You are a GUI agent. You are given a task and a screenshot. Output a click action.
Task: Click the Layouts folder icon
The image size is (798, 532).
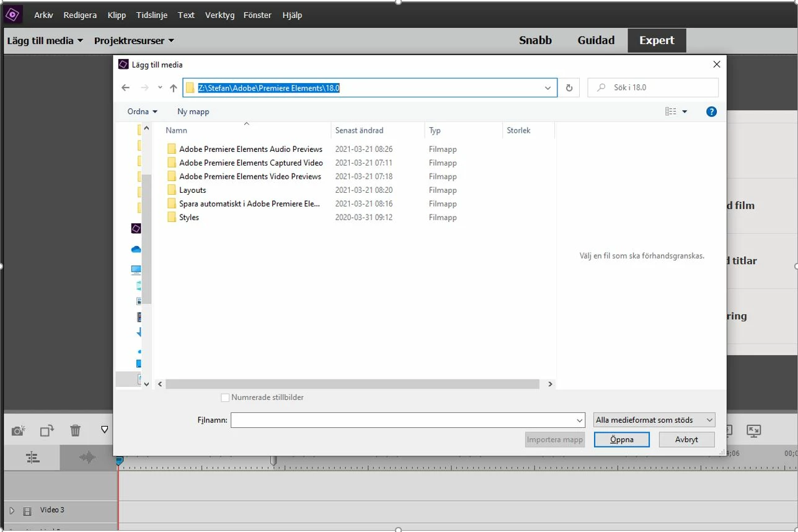[172, 190]
